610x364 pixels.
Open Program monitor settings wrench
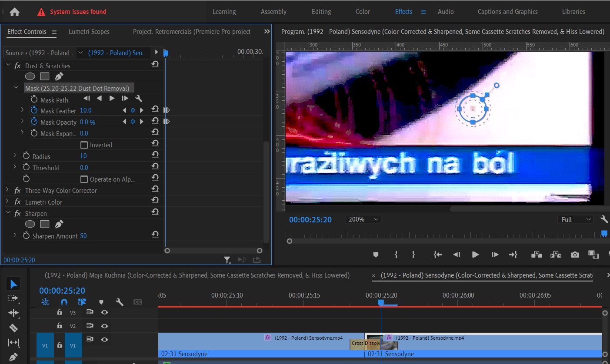[x=604, y=219]
